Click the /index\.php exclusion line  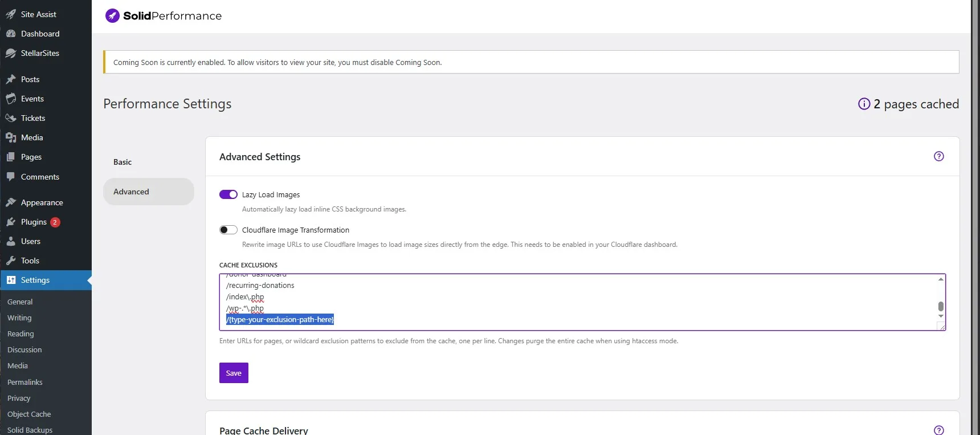[245, 296]
